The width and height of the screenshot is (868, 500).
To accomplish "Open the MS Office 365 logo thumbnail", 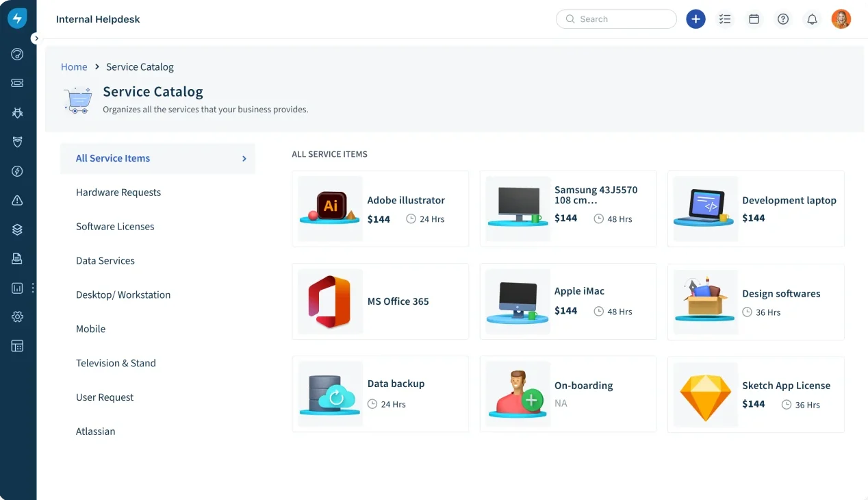I will click(x=330, y=301).
